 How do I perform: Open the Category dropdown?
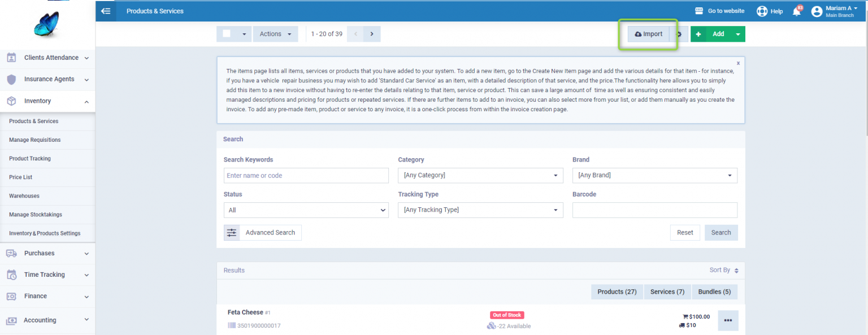pos(480,176)
